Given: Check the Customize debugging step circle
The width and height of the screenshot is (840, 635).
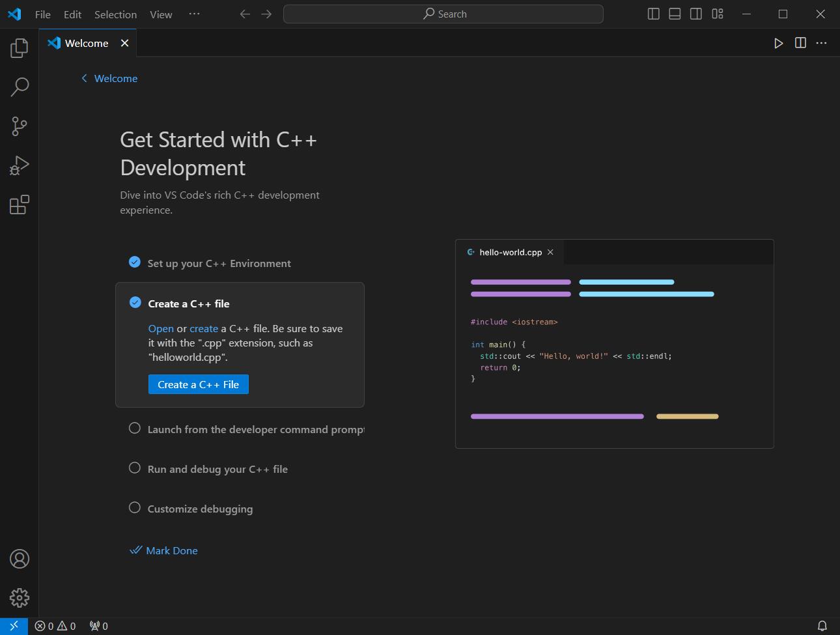Looking at the screenshot, I should tap(135, 507).
